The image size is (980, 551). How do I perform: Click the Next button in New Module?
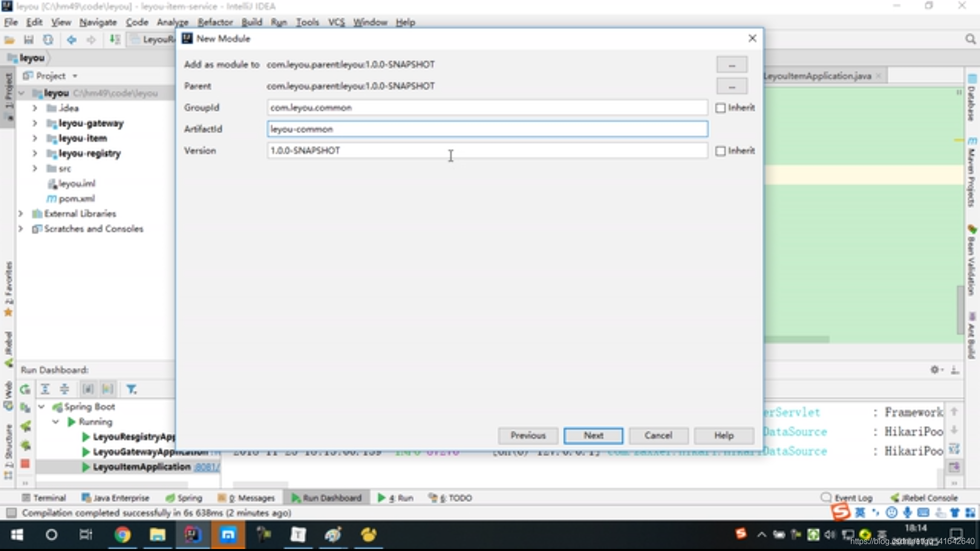tap(593, 436)
